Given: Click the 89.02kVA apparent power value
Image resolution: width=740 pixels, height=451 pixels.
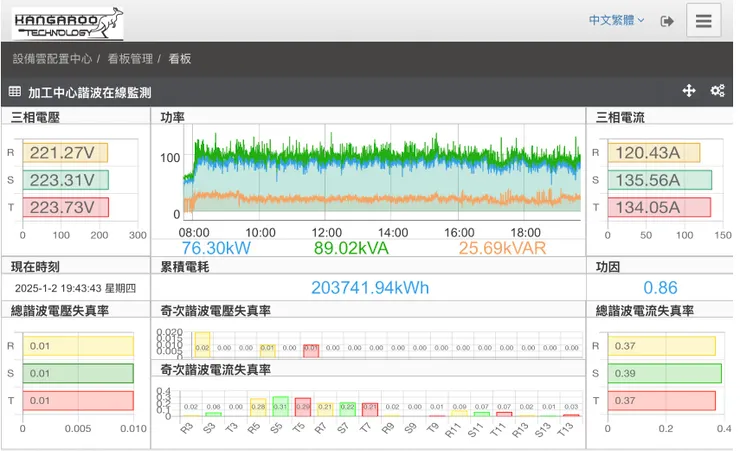Looking at the screenshot, I should [351, 248].
